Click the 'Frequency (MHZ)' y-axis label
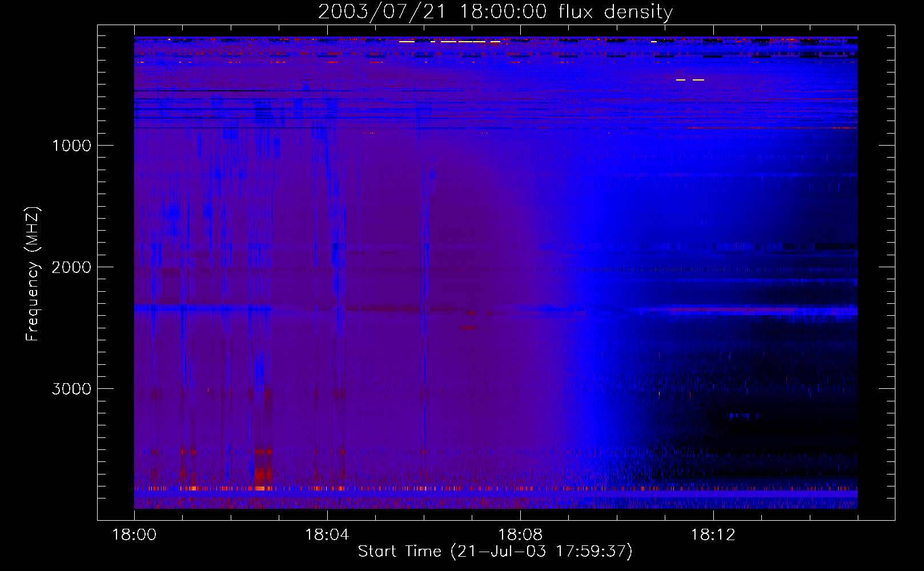The height and width of the screenshot is (571, 924). coord(33,274)
